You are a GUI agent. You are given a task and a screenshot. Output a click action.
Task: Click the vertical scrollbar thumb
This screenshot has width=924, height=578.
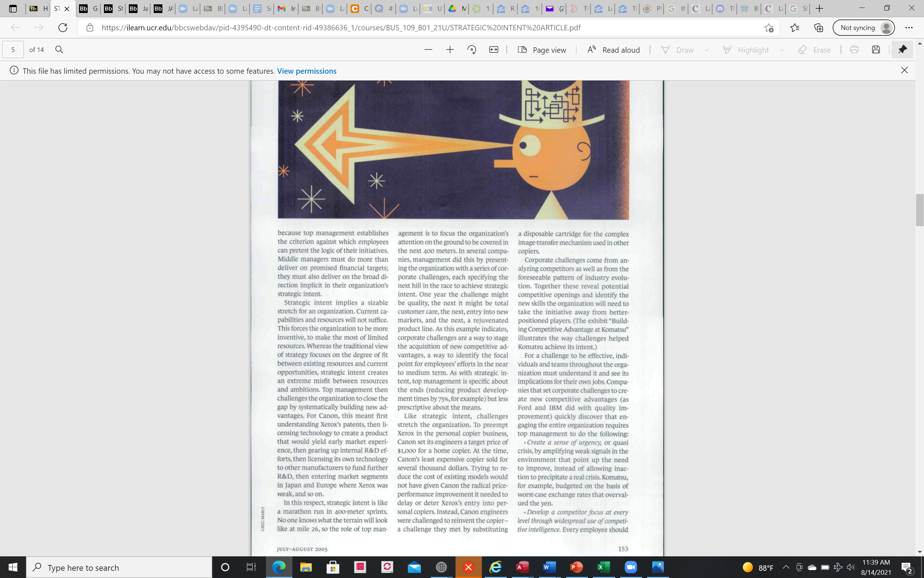point(919,210)
